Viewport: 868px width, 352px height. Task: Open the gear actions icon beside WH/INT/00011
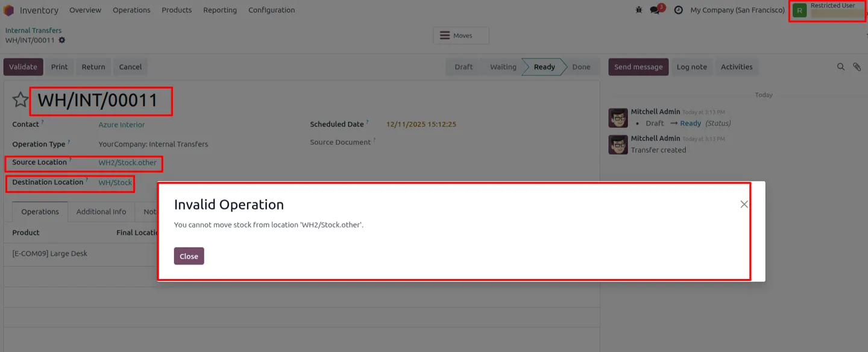point(61,40)
